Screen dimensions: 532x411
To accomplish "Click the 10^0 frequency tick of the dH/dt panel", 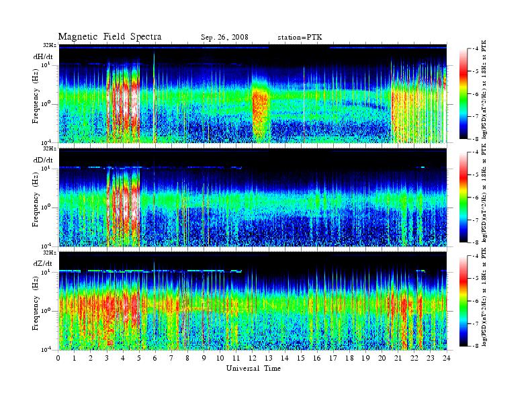I will (46, 103).
